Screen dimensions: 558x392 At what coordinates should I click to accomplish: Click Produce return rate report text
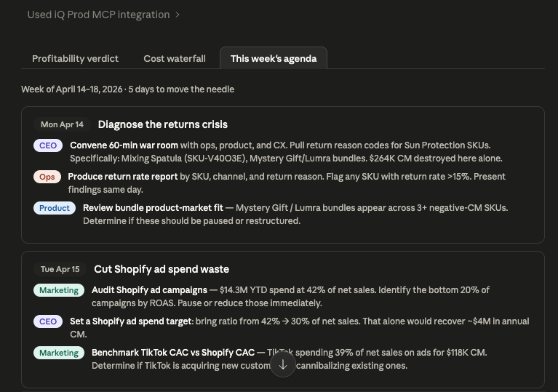coord(123,177)
